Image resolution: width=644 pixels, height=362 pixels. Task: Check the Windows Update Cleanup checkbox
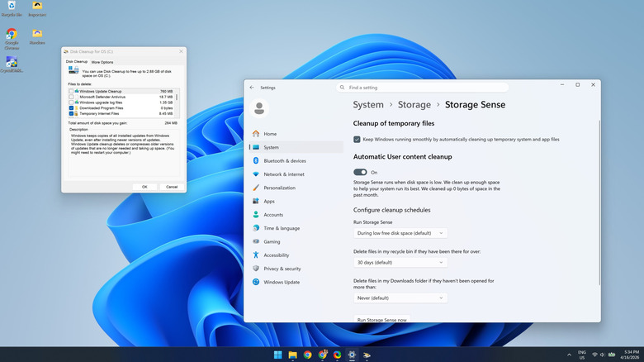pos(72,91)
